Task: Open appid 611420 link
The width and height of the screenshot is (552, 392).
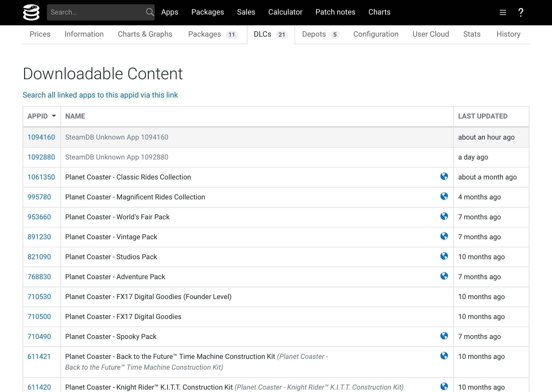Action: (39, 387)
